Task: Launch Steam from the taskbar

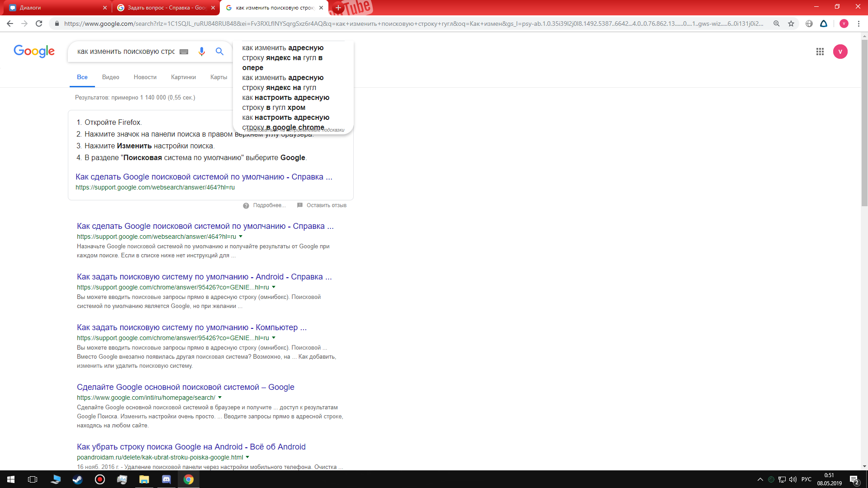Action: pos(77,479)
